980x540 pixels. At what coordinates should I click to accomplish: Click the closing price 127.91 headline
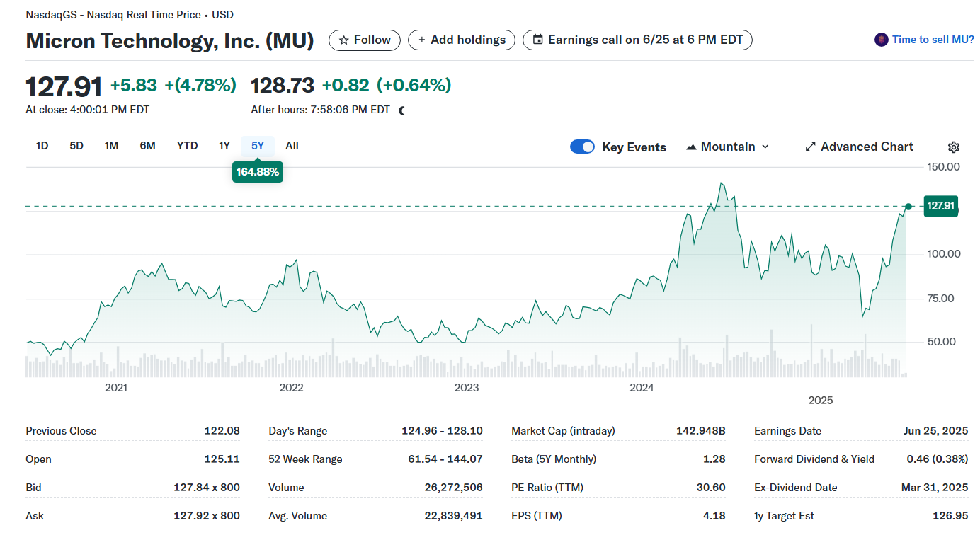point(64,86)
